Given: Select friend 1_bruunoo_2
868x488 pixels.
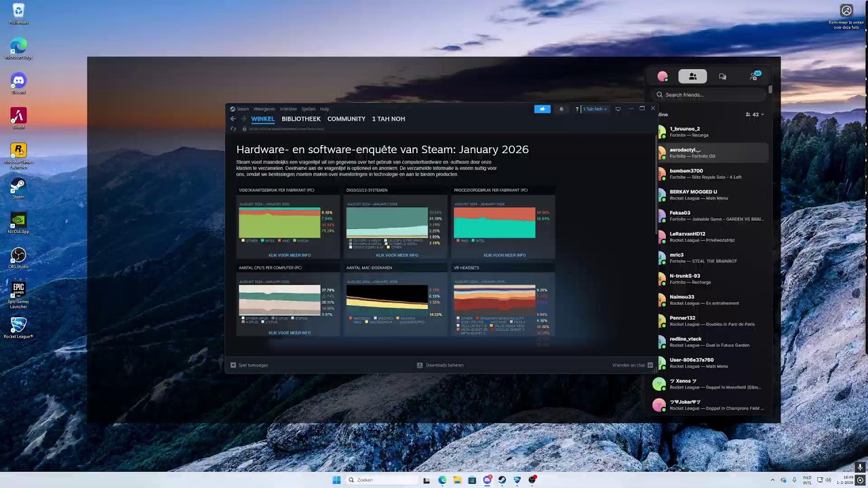Looking at the screenshot, I should 711,131.
